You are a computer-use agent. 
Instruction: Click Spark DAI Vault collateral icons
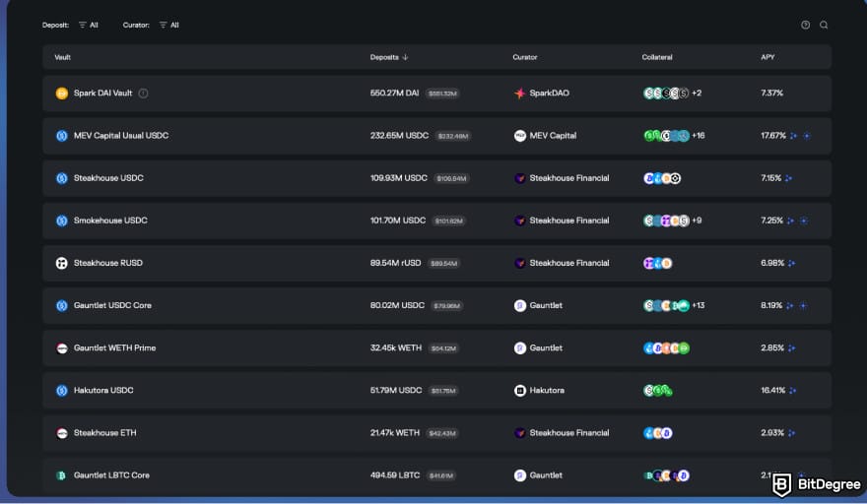666,94
